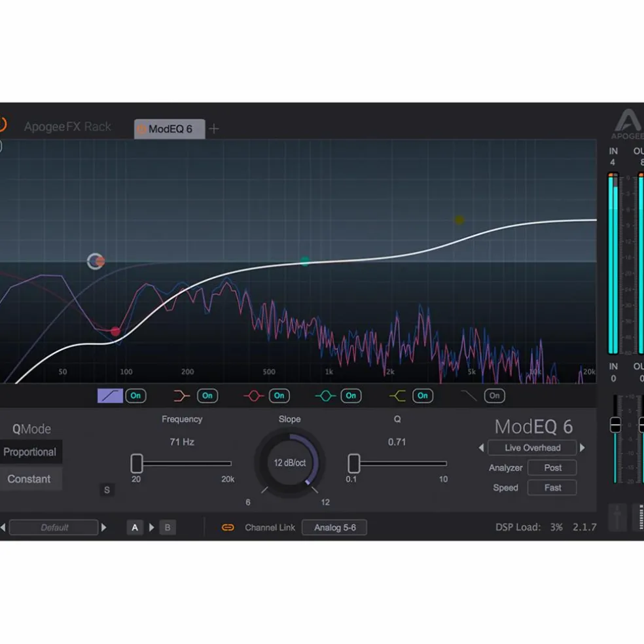Select the low shelf band icon
Viewport: 644px width, 644px height.
[x=181, y=396]
